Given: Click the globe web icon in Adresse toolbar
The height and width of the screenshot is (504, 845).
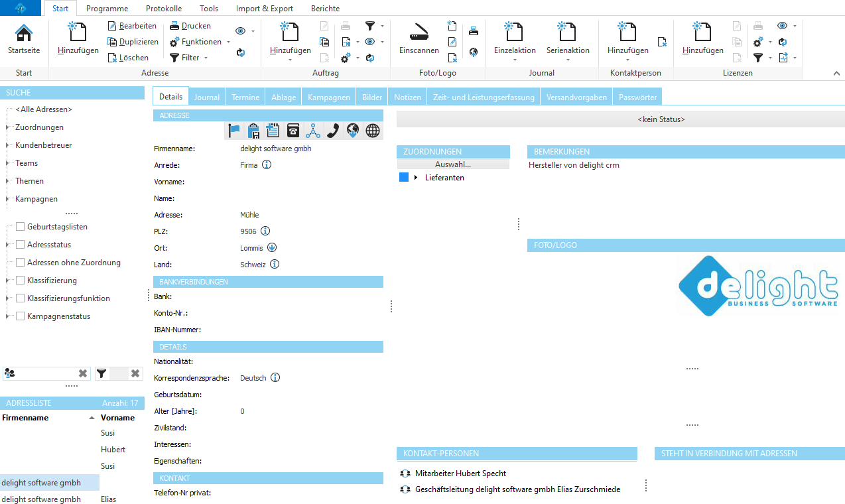Looking at the screenshot, I should tap(373, 131).
